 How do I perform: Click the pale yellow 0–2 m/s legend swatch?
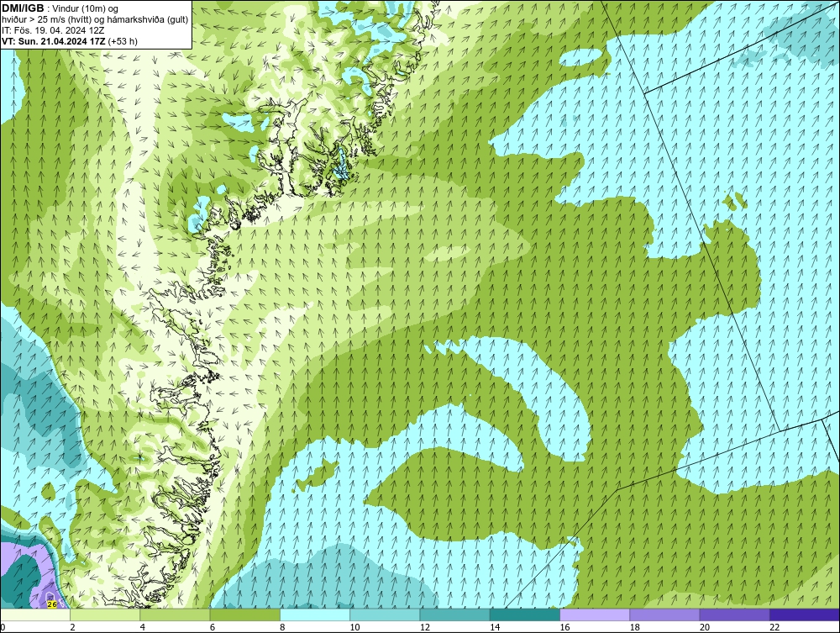34,615
